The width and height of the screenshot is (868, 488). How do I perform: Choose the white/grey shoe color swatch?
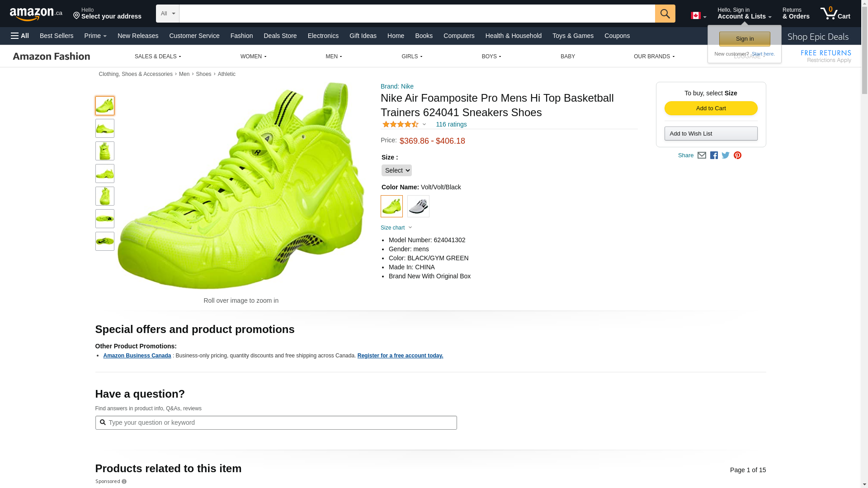418,206
